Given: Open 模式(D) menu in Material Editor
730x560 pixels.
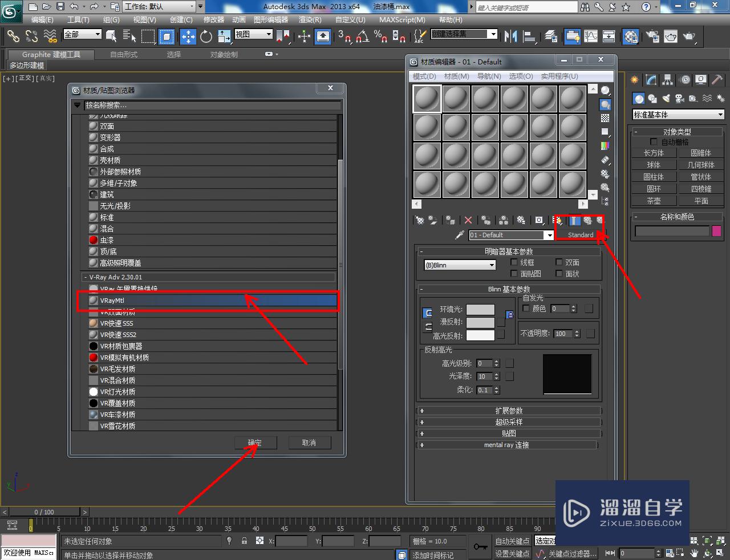Looking at the screenshot, I should tap(424, 76).
